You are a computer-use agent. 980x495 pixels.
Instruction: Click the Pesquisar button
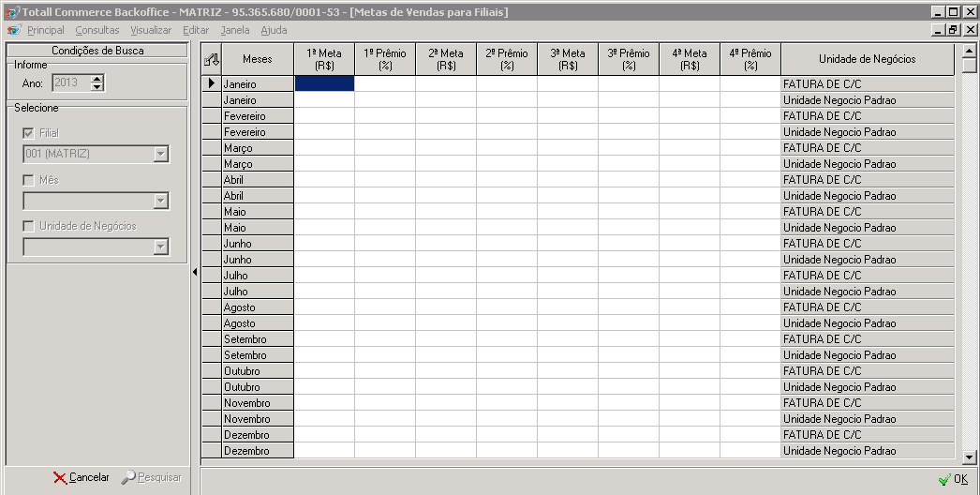pos(151,477)
